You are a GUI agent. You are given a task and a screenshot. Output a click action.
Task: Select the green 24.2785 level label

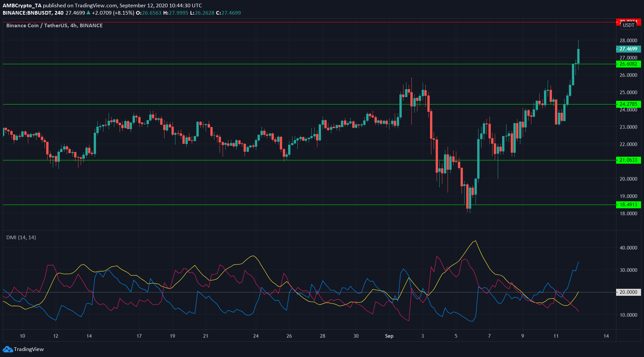(x=628, y=104)
